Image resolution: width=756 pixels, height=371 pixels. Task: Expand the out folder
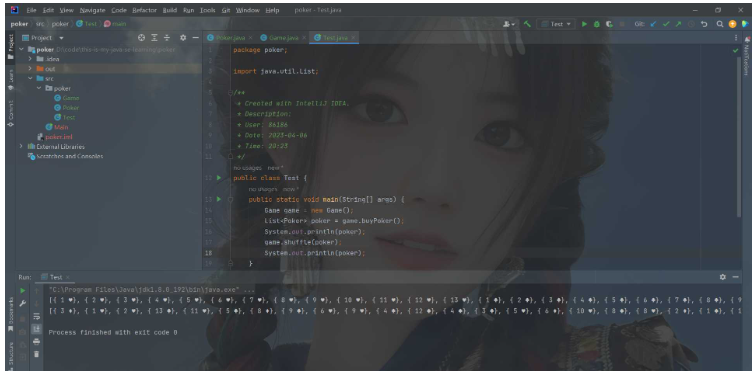tap(30, 69)
